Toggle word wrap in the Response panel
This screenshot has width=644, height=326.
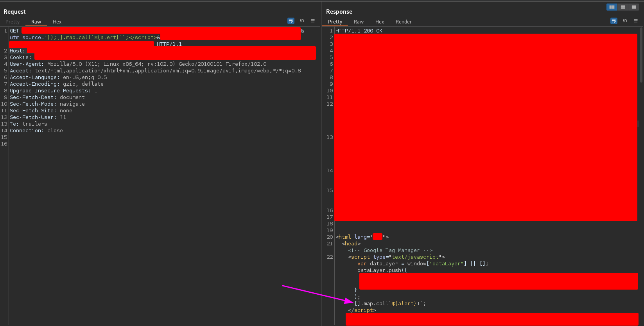coord(614,21)
